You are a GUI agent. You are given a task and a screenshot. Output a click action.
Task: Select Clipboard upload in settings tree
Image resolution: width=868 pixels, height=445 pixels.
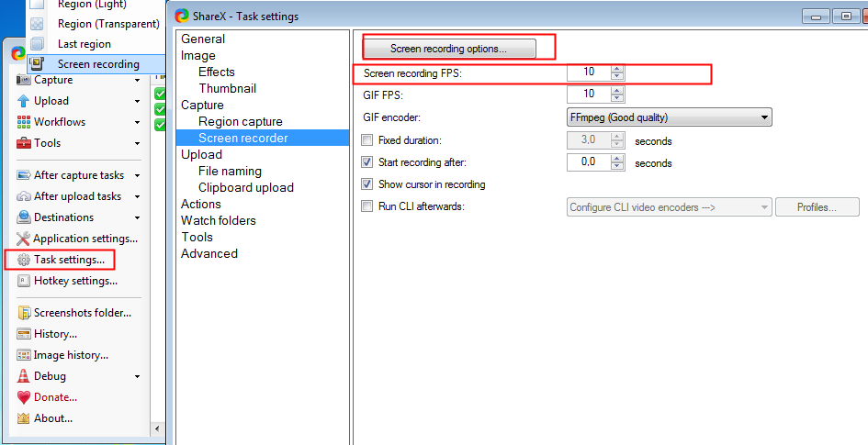tap(246, 187)
